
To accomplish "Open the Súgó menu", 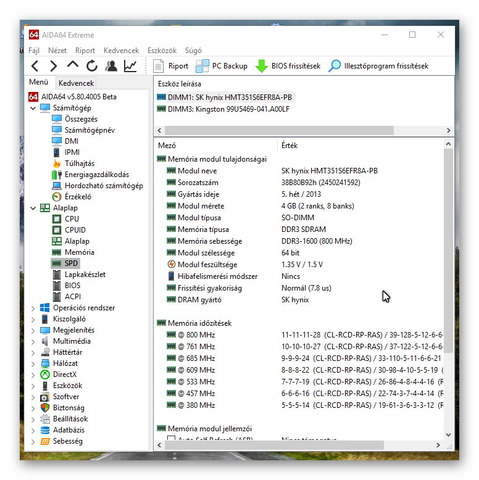I will [193, 50].
